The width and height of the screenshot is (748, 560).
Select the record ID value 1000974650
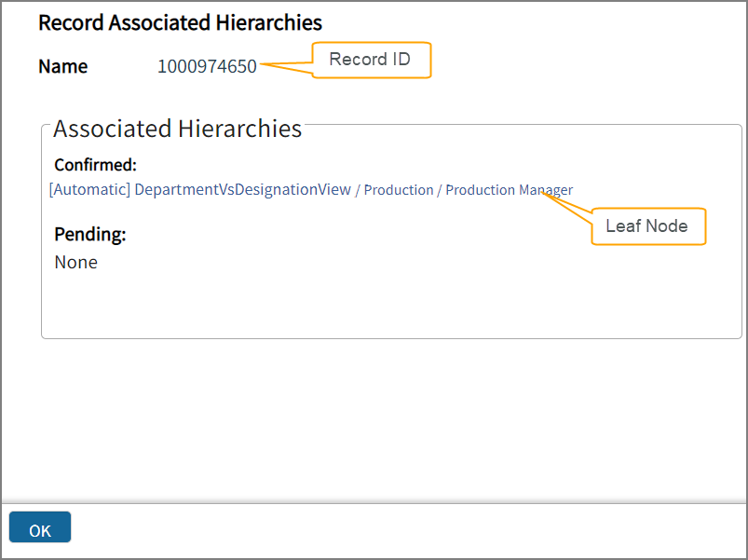[x=207, y=66]
